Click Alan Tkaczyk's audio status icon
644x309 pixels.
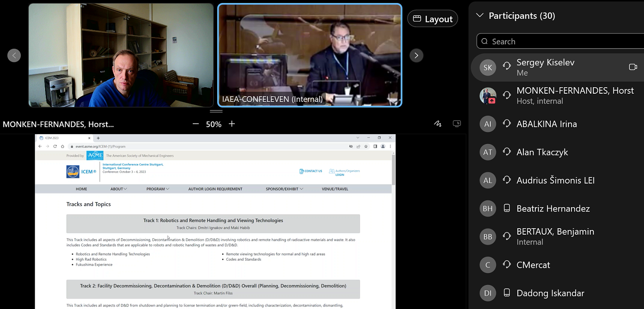point(507,152)
